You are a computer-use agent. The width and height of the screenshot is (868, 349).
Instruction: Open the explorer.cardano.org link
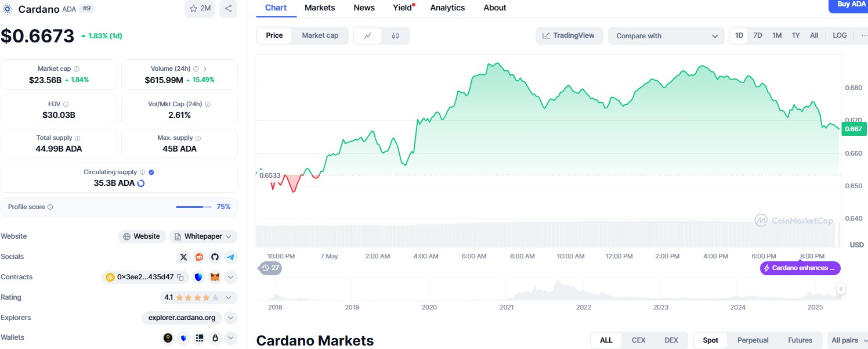coord(182,318)
